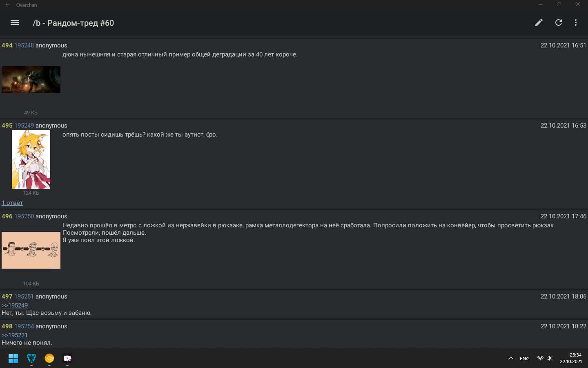Click post number 195248
The height and width of the screenshot is (368, 588).
coord(24,45)
